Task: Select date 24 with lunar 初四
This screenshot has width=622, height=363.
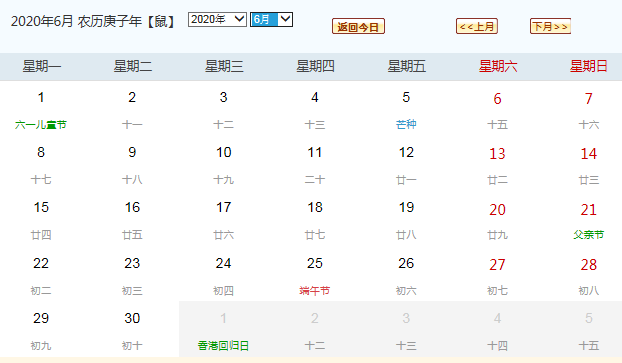Action: click(x=223, y=276)
